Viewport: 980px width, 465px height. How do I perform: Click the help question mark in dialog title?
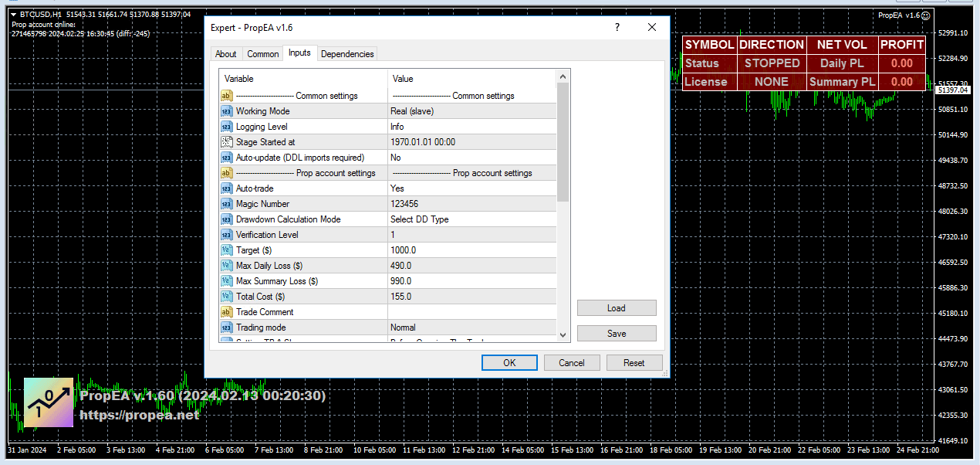[617, 27]
